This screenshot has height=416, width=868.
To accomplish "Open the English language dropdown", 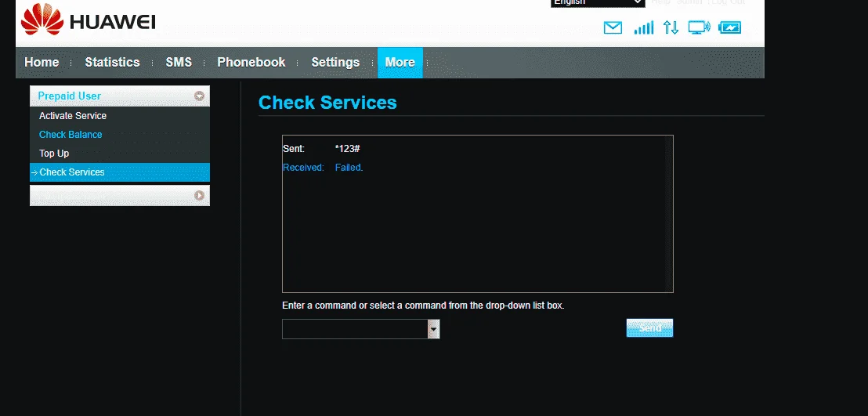I will coord(598,3).
